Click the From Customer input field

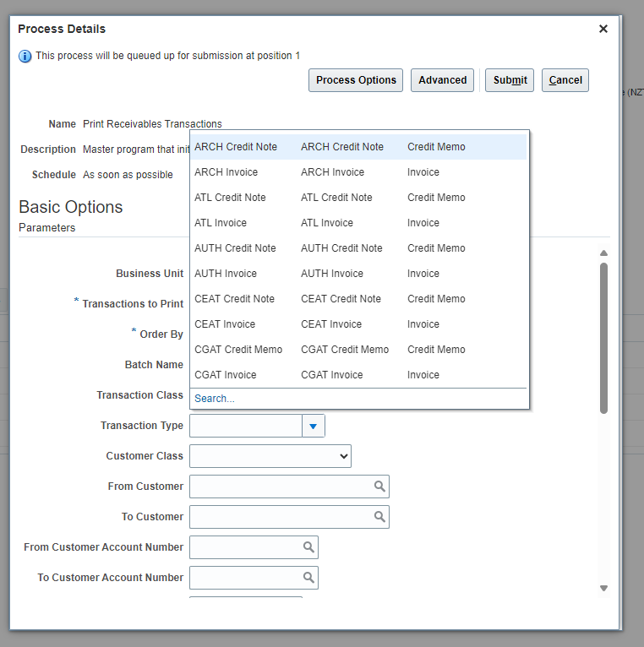coord(281,487)
